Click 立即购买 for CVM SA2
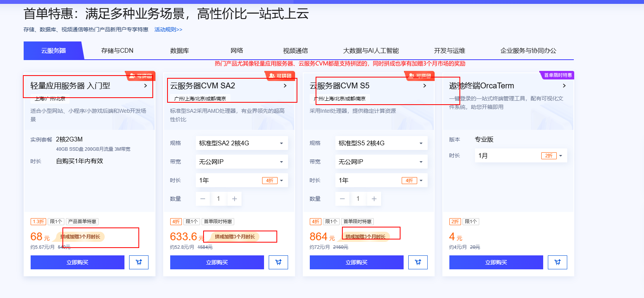 (x=217, y=262)
